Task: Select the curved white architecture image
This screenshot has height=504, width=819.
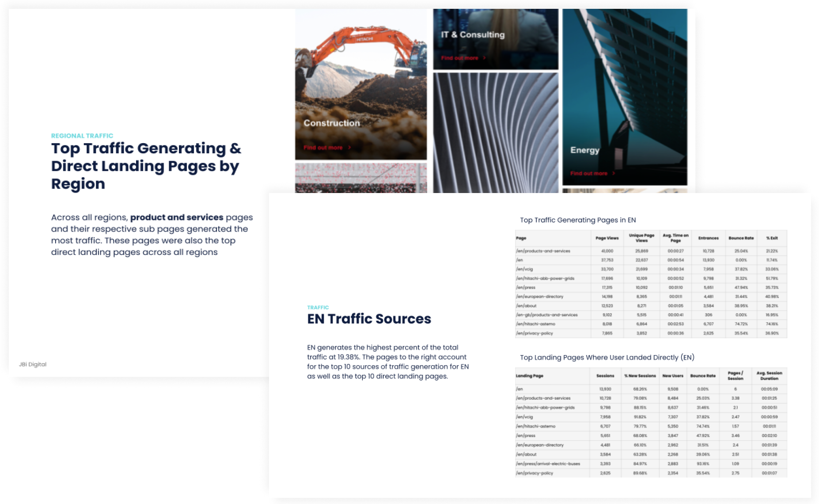Action: pos(496,133)
